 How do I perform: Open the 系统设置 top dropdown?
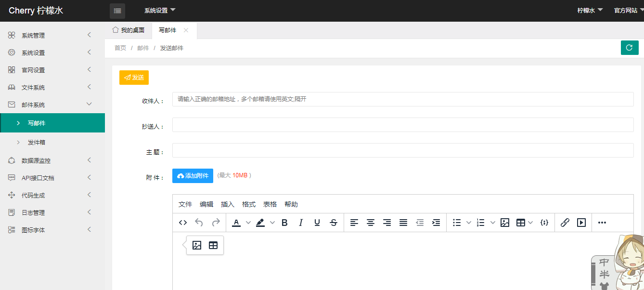coord(160,11)
